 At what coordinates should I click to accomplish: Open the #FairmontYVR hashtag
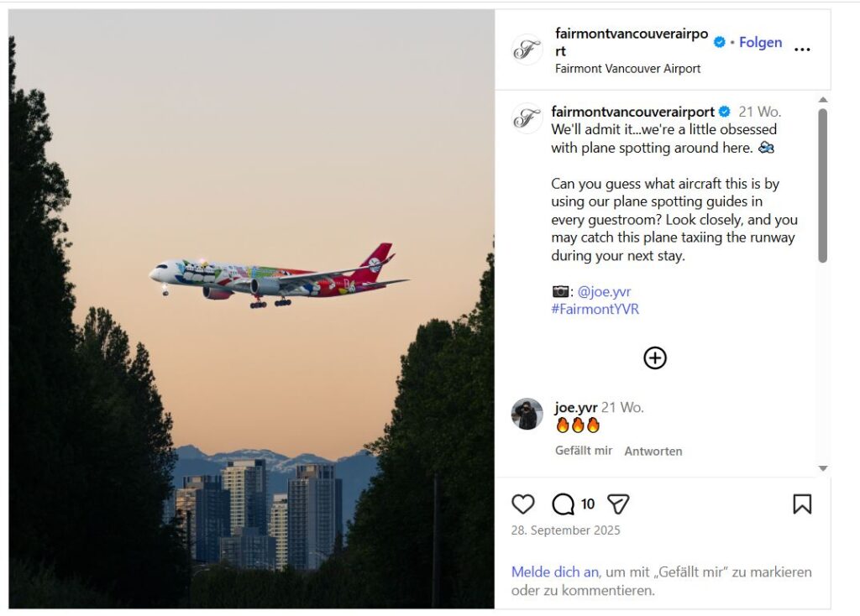click(x=595, y=309)
